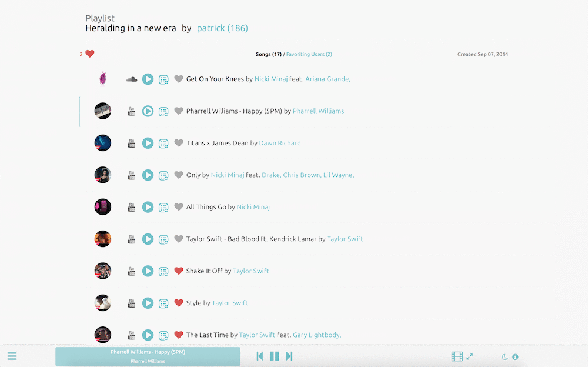The width and height of the screenshot is (588, 367).
Task: Show the video player filmstrip icon
Action: coord(457,356)
